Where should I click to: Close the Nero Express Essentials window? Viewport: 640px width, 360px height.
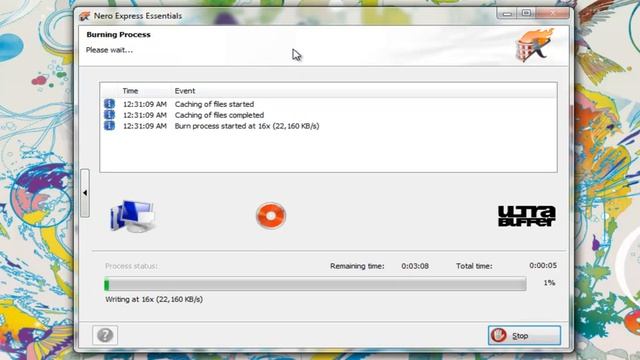pos(552,13)
